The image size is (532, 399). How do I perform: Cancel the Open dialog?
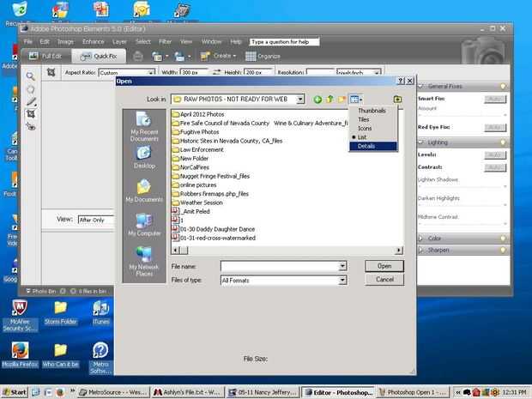pos(384,280)
